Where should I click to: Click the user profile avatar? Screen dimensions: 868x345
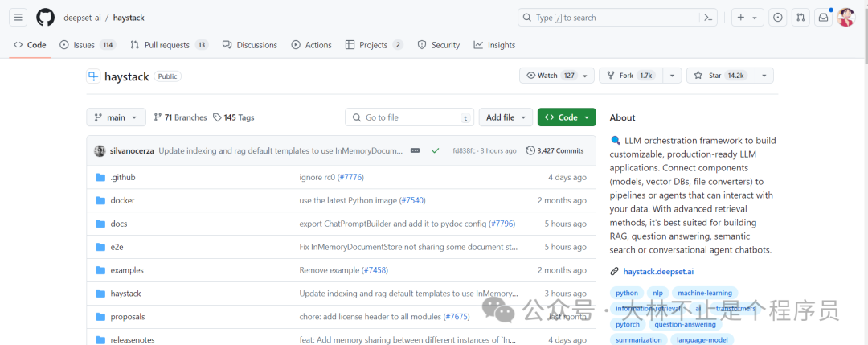[x=845, y=17]
